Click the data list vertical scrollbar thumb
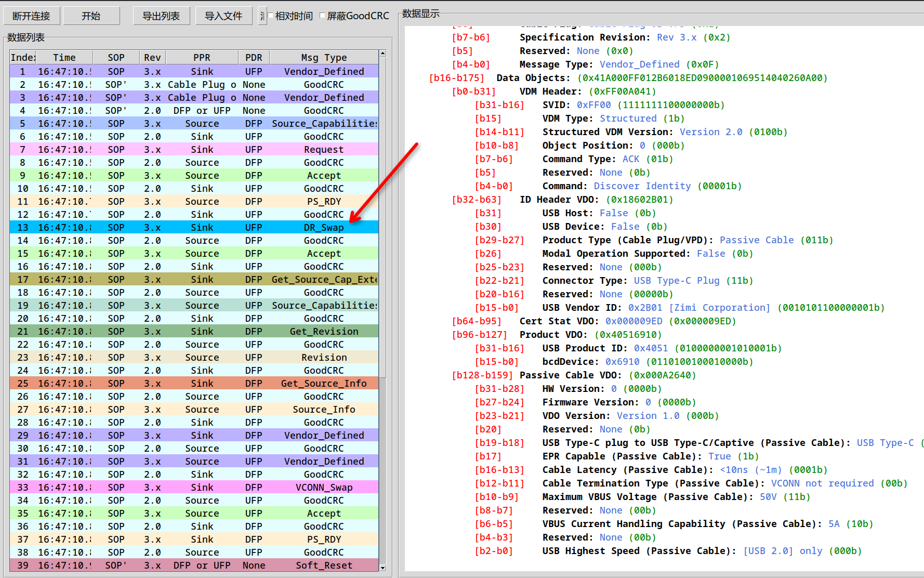Image resolution: width=924 pixels, height=578 pixels. coord(383,217)
